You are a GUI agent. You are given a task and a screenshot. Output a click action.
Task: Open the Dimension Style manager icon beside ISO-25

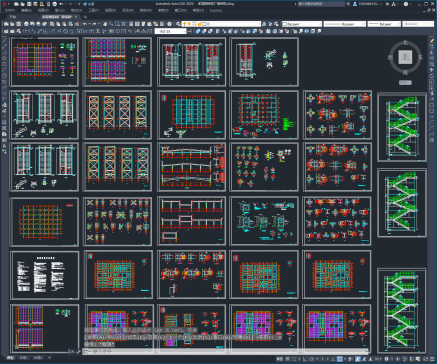190,31
